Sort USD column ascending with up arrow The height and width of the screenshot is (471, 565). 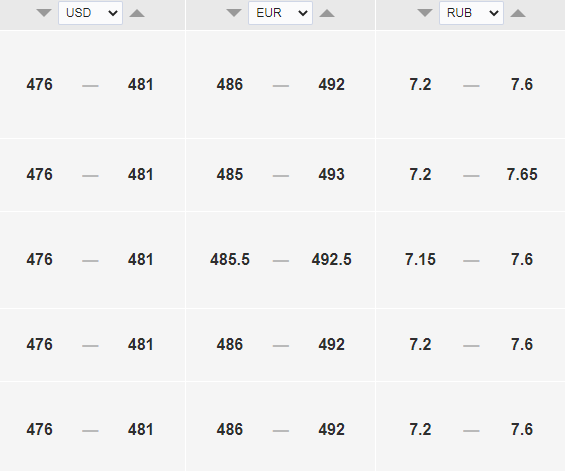tap(137, 13)
